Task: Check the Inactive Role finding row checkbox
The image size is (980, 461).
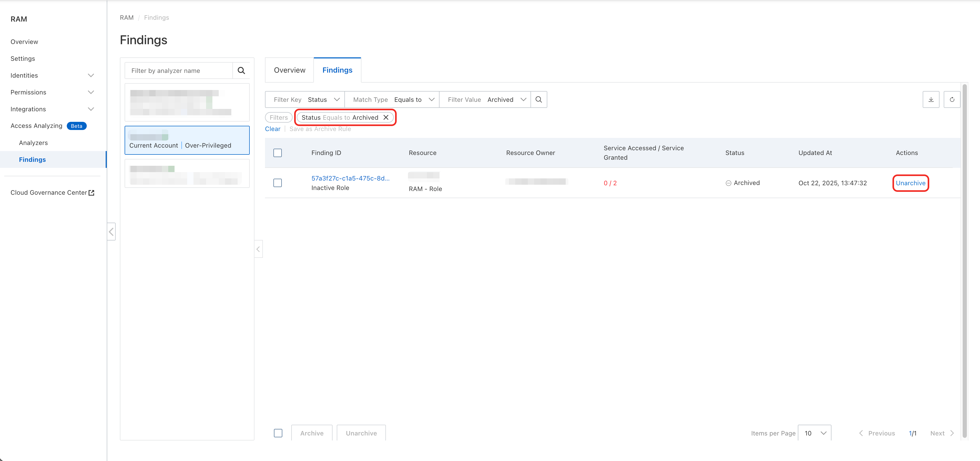Action: pos(278,183)
